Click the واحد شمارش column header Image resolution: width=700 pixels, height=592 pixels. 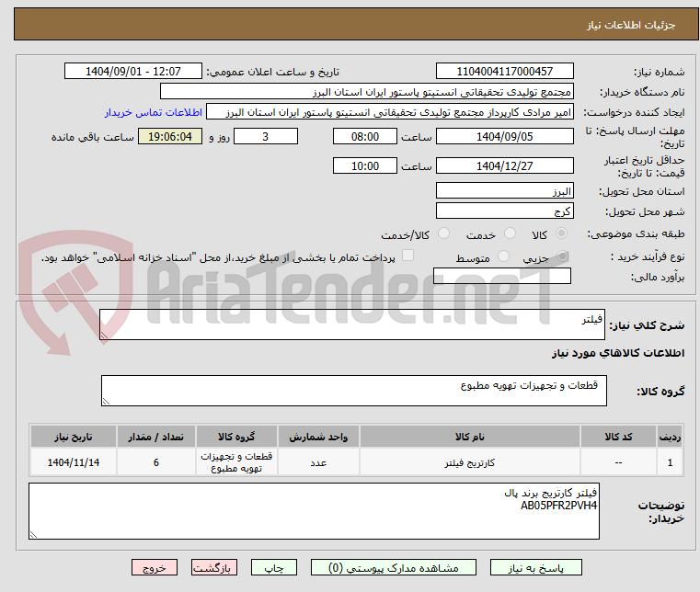pyautogui.click(x=318, y=437)
